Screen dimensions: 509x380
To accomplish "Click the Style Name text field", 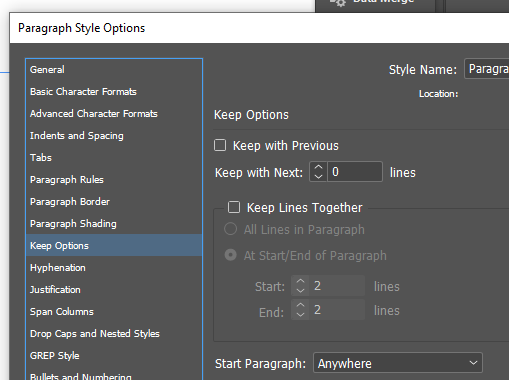I will coord(487,69).
